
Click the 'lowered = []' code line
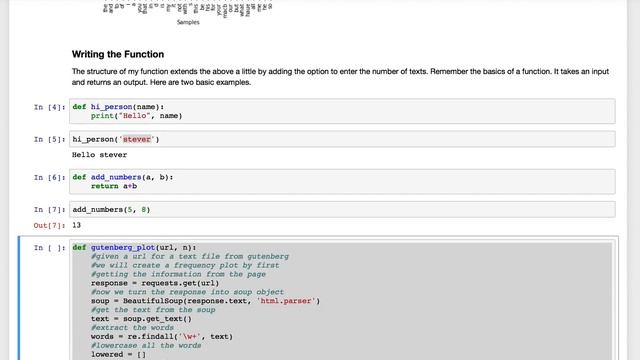point(118,354)
